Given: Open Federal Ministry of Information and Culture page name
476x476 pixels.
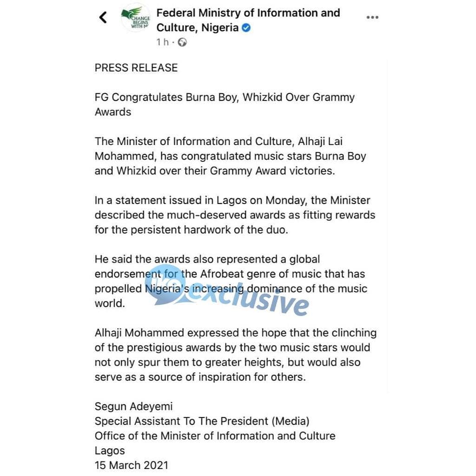Looking at the screenshot, I should 248,20.
